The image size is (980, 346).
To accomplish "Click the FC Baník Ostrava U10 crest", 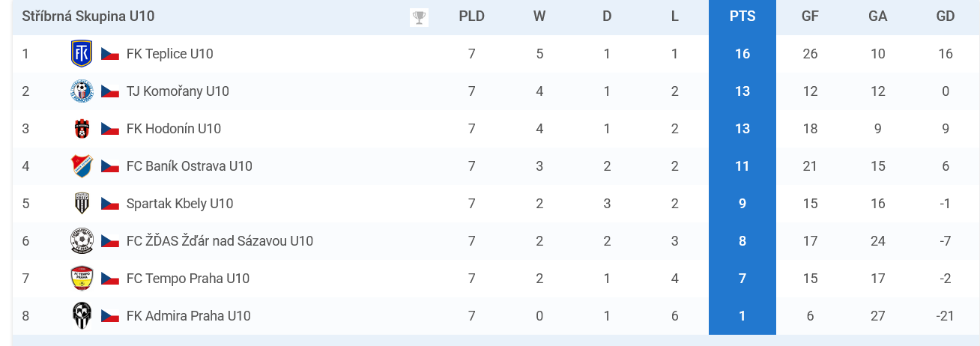I will point(82,166).
